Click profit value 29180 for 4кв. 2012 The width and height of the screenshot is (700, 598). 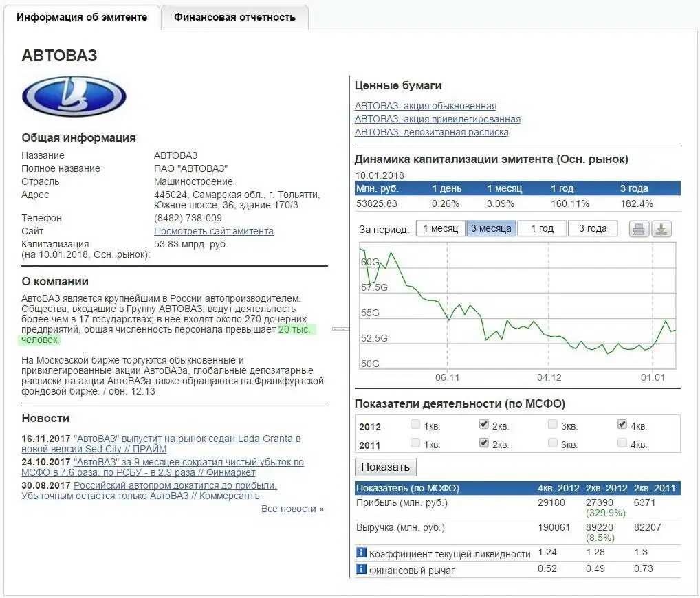[551, 503]
